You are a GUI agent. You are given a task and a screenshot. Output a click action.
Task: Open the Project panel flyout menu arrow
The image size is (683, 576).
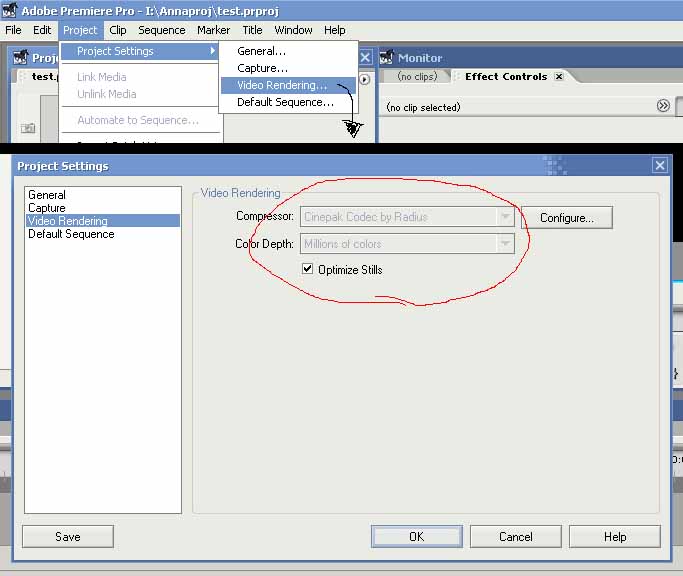365,80
